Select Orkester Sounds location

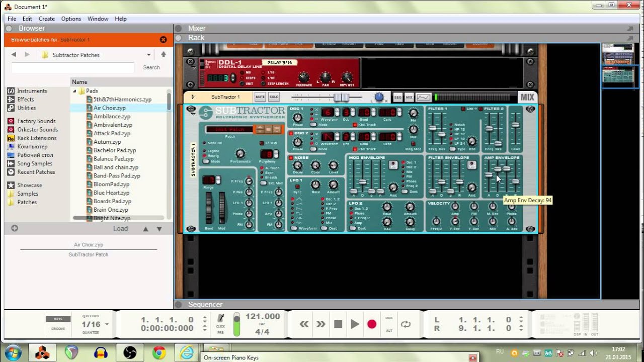(33, 130)
